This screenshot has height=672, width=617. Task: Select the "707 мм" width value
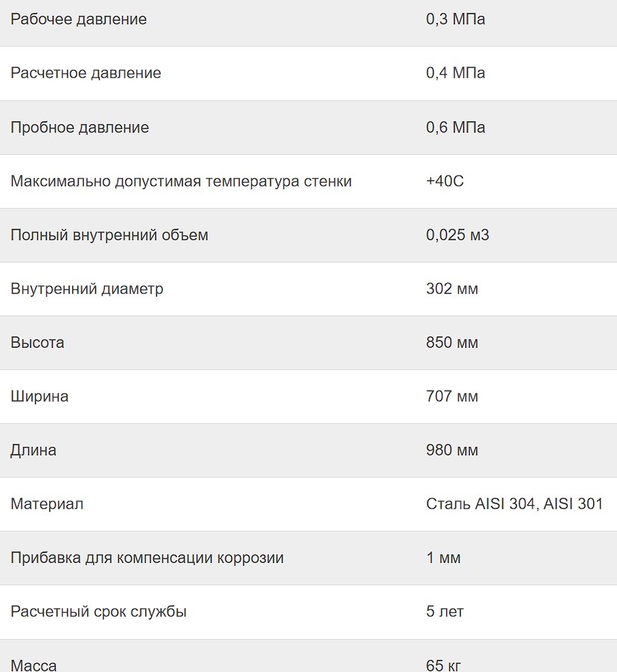click(451, 397)
